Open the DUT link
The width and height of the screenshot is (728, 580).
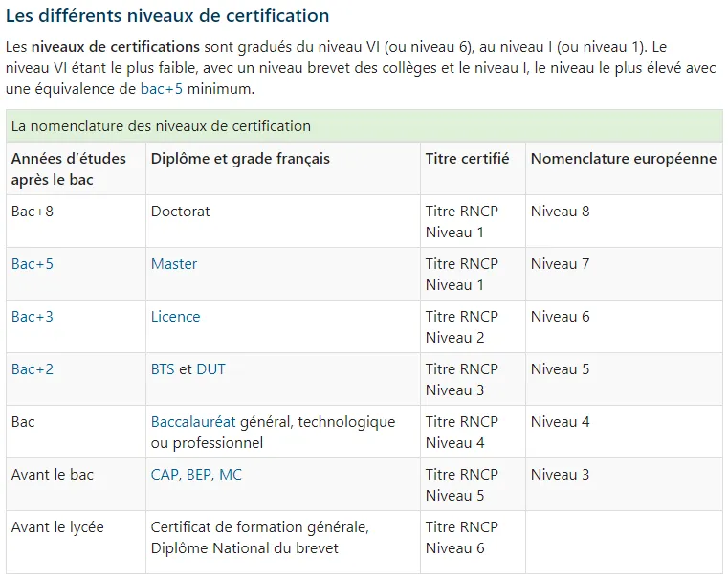coord(210,369)
